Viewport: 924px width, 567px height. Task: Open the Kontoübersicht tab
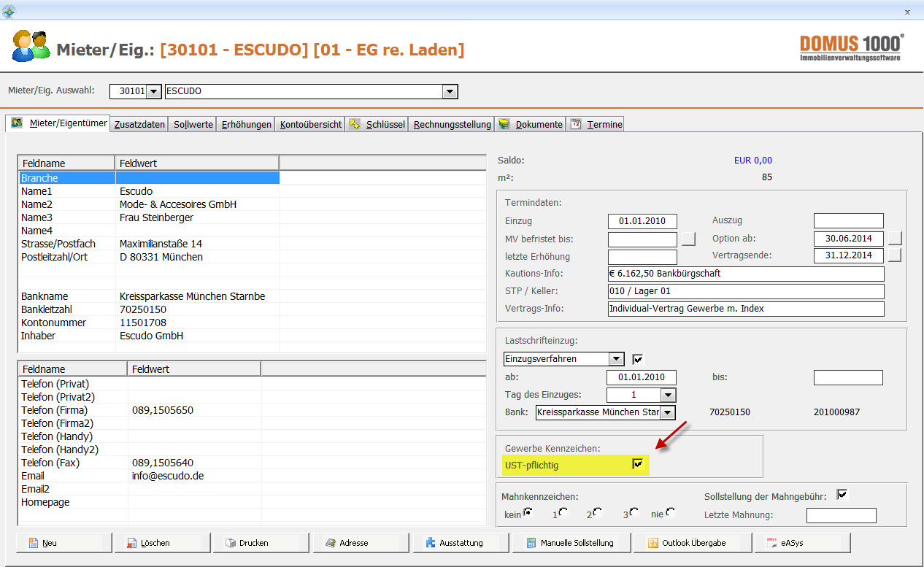pos(311,125)
